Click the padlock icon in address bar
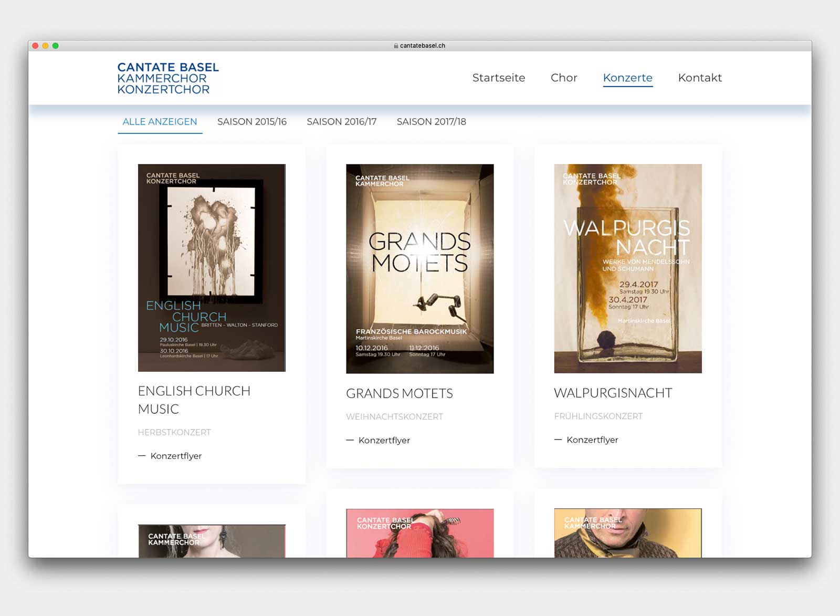 pyautogui.click(x=396, y=46)
